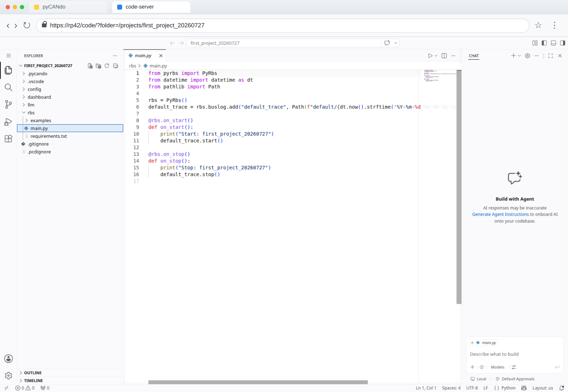Open chat views and more actions

[537, 56]
